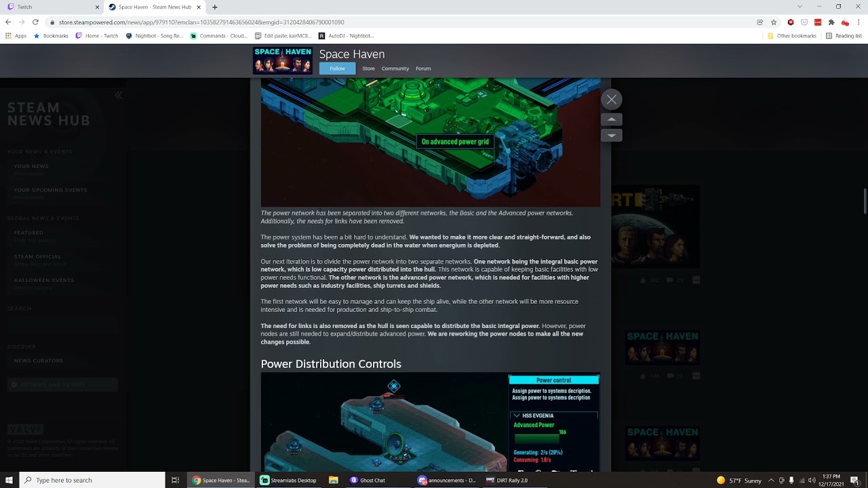Screen dimensions: 868x488
Task: Open Ghost Chat from the taskbar
Action: (x=368, y=480)
